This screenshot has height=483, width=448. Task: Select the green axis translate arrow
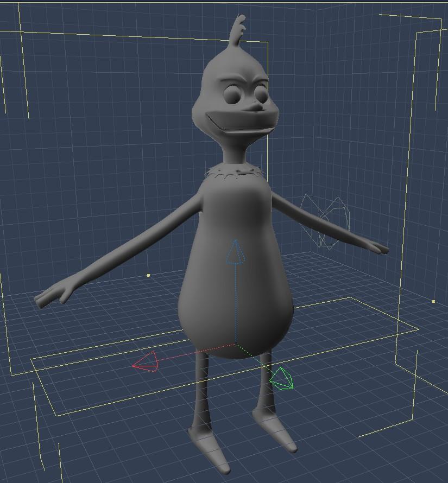tap(281, 378)
